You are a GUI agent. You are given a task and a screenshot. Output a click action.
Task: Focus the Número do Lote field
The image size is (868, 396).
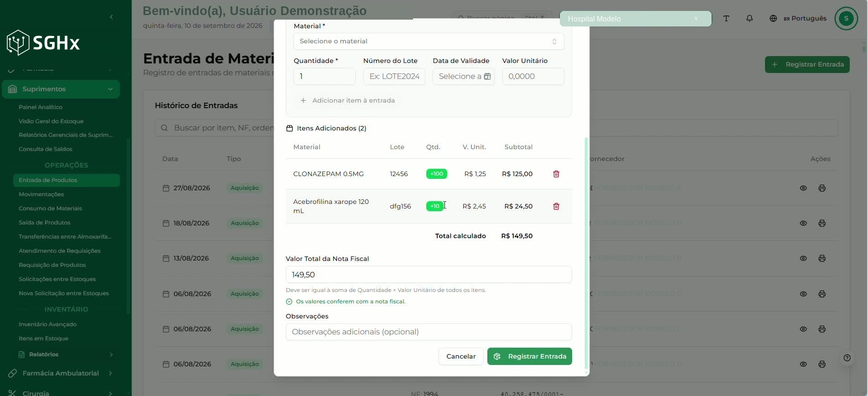[394, 76]
